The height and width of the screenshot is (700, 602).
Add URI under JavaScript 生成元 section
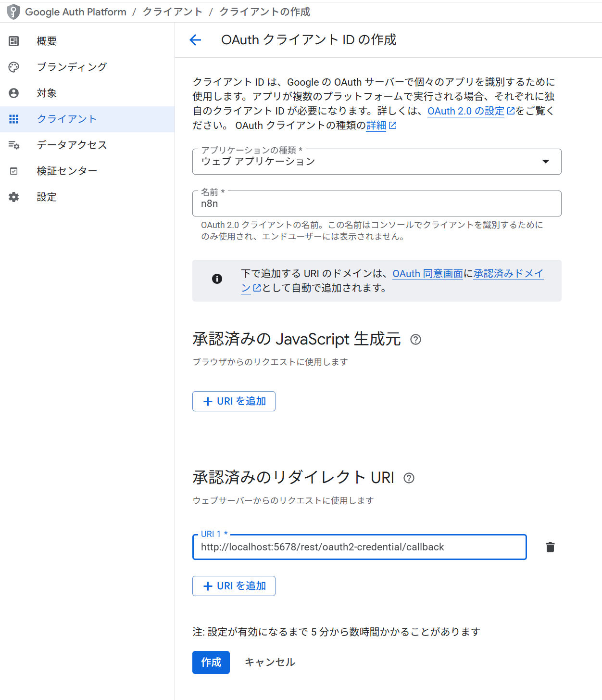click(234, 401)
